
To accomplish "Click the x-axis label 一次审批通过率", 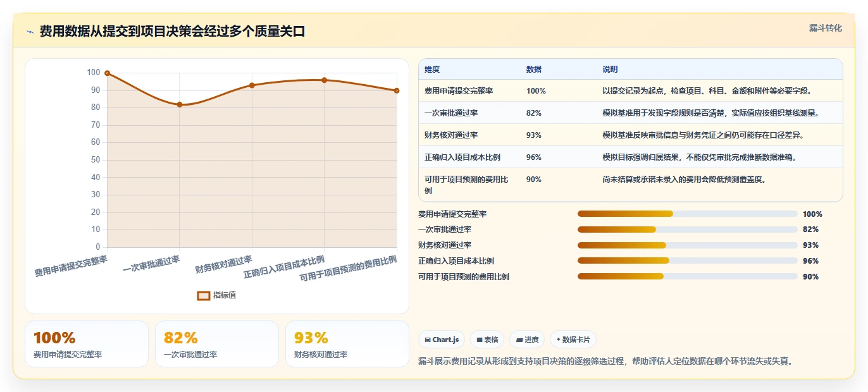I will (152, 264).
